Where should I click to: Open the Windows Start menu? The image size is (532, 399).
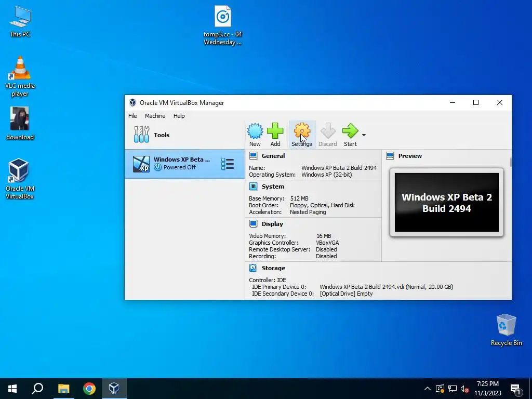12,389
